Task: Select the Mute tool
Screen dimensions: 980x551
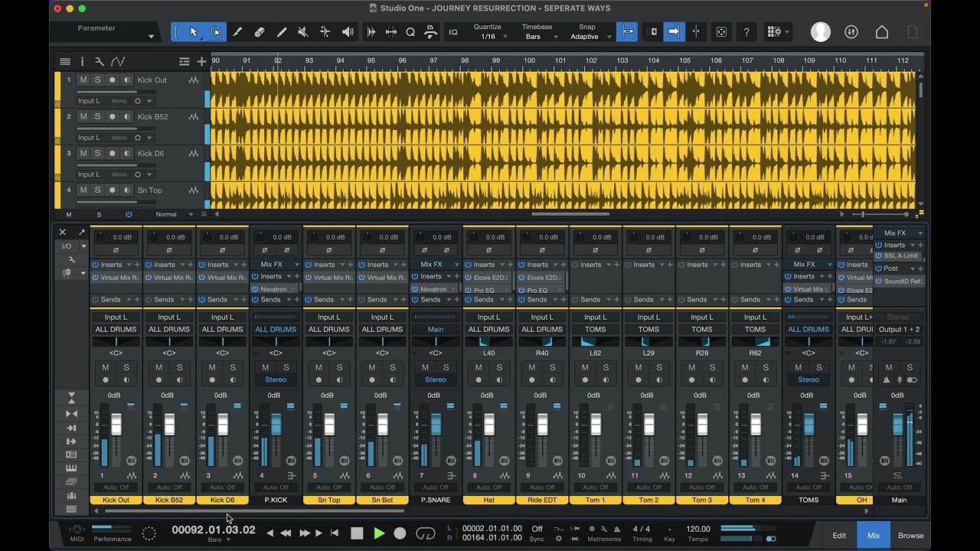Action: coord(303,32)
